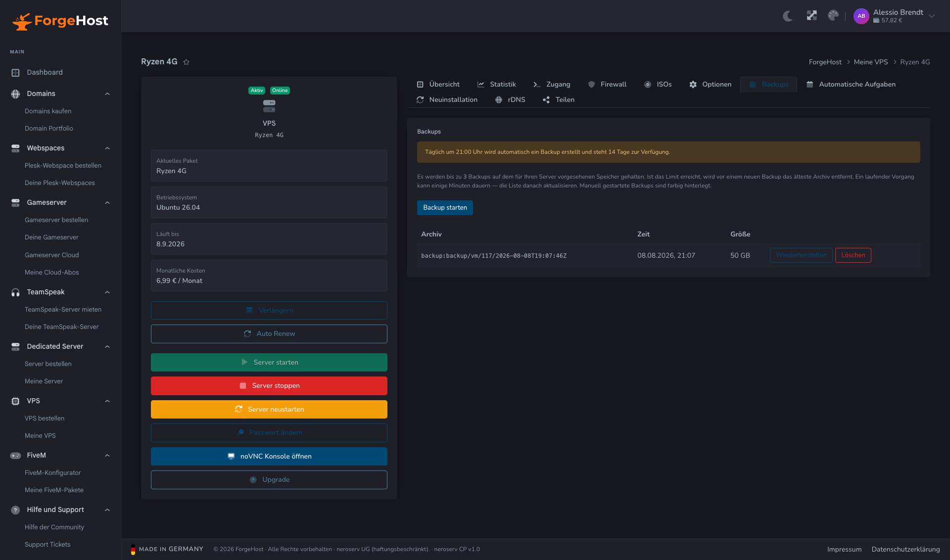950x560 pixels.
Task: Open the theme palette icon
Action: click(x=833, y=16)
